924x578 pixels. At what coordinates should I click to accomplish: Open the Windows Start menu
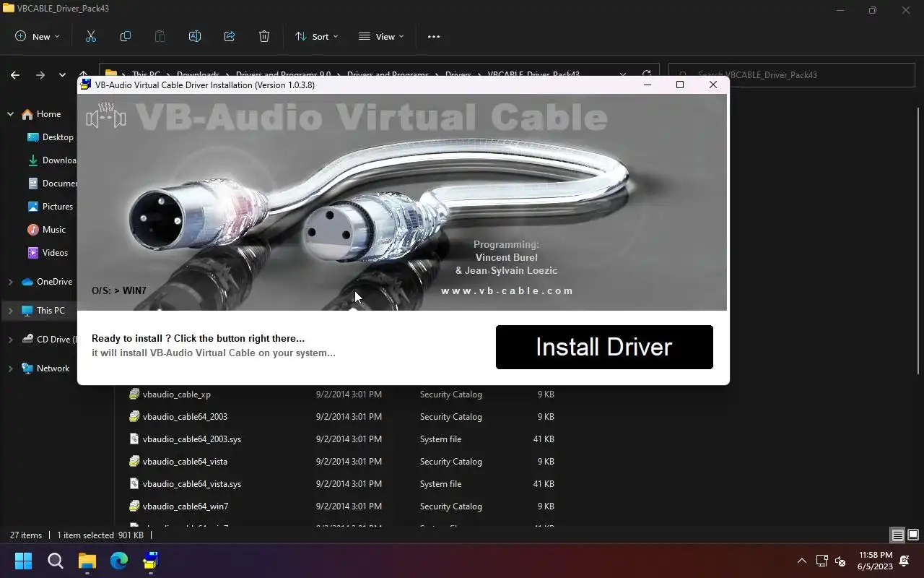coord(24,561)
